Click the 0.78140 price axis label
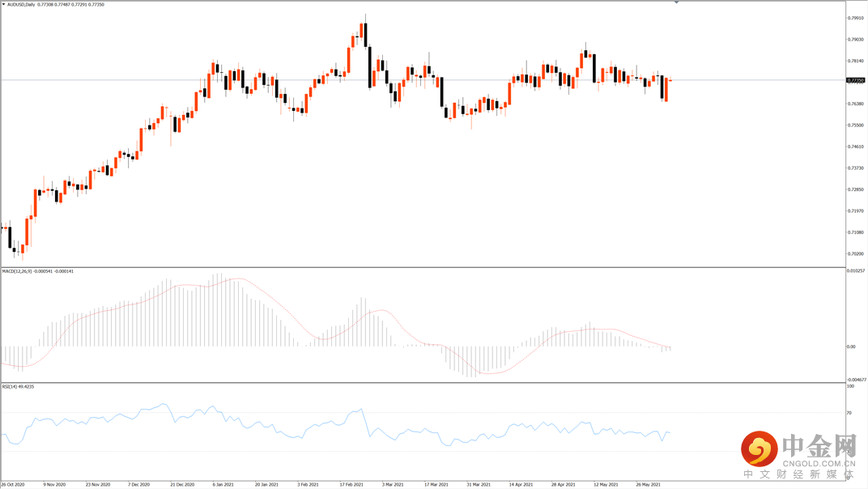Image resolution: width=868 pixels, height=489 pixels. [x=855, y=61]
